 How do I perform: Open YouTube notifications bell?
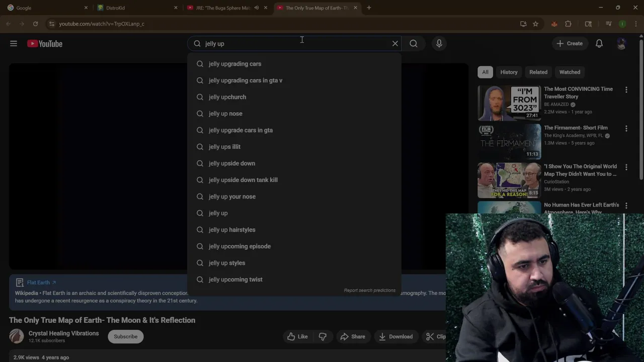(599, 44)
